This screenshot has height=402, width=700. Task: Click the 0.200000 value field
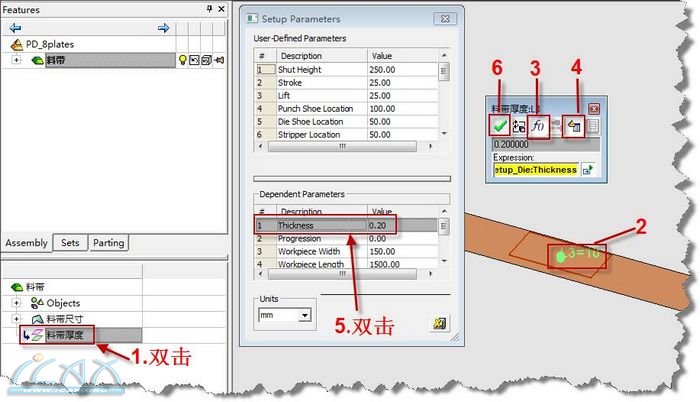546,144
